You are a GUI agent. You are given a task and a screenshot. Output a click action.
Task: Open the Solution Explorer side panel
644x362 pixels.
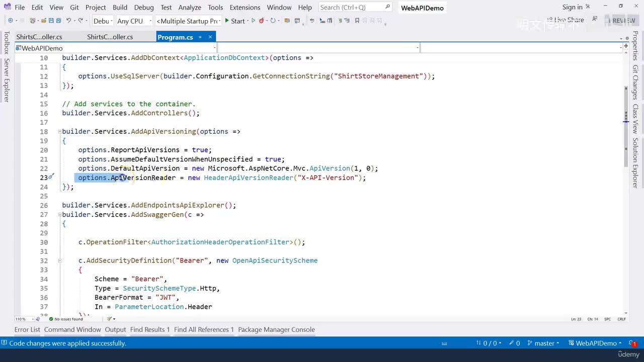pyautogui.click(x=635, y=163)
